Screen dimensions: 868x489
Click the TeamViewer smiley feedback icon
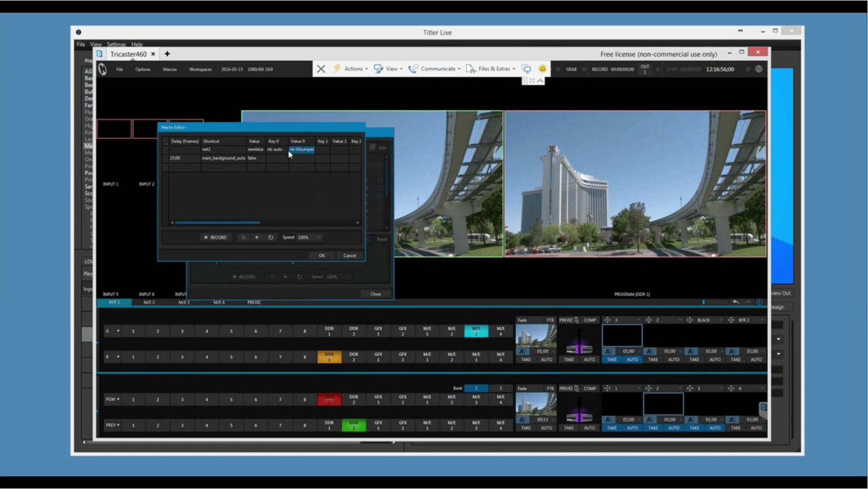543,69
